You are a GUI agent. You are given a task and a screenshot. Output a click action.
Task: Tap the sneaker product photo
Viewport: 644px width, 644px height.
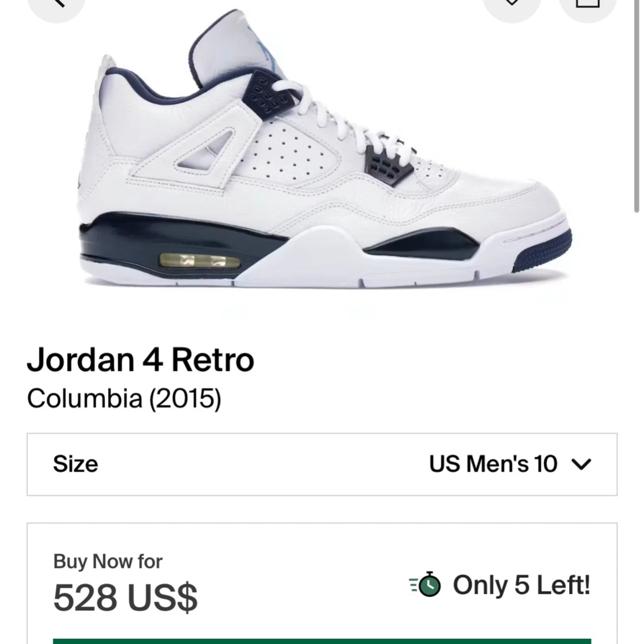[x=321, y=160]
